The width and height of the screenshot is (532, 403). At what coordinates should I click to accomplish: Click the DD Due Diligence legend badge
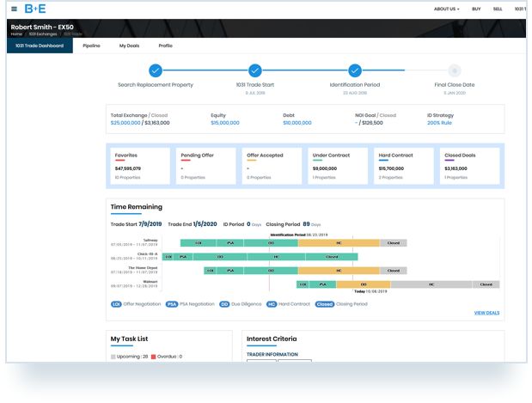coord(224,303)
